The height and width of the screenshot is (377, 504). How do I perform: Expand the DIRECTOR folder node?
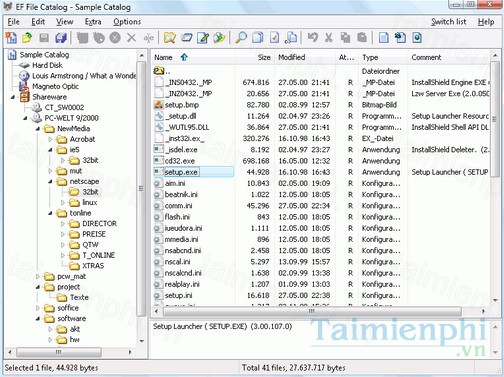(63, 224)
